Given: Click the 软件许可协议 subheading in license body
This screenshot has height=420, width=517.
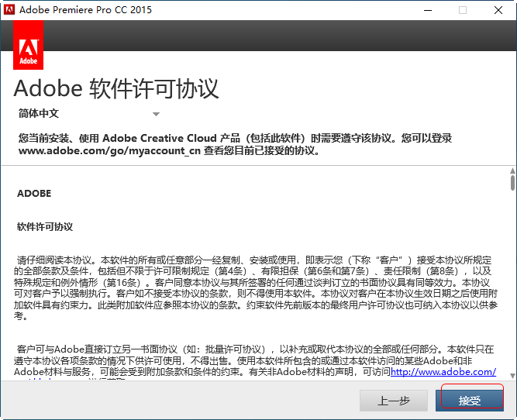Looking at the screenshot, I should (x=45, y=227).
